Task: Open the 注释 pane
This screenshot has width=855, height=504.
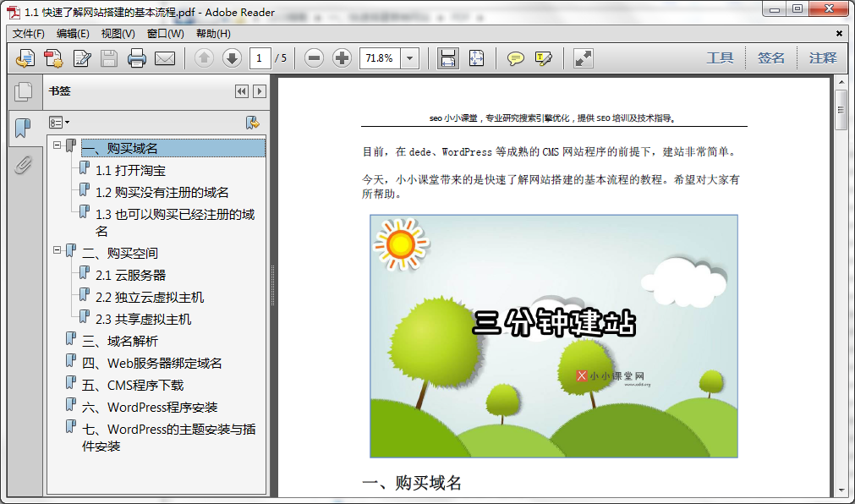Action: (x=823, y=58)
